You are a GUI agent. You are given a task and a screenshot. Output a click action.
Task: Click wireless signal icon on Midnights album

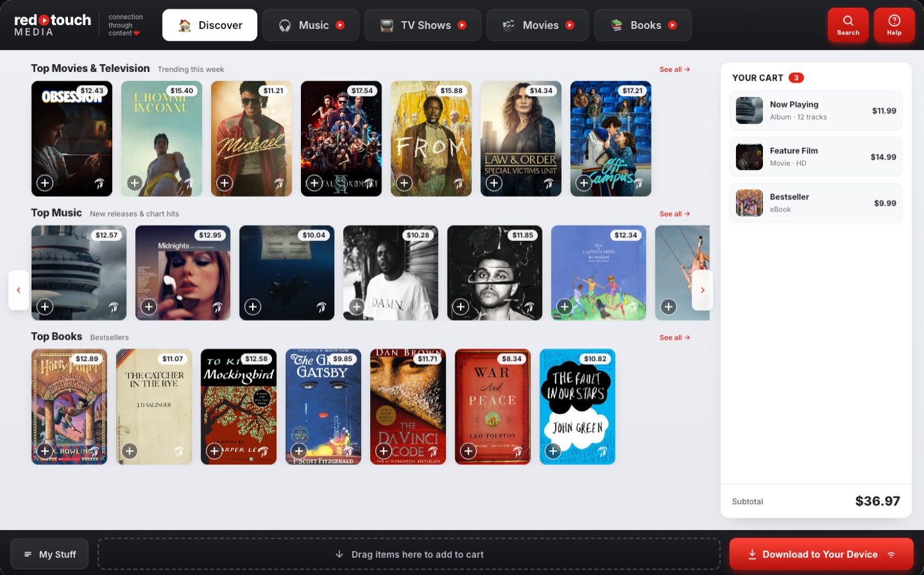click(x=217, y=307)
